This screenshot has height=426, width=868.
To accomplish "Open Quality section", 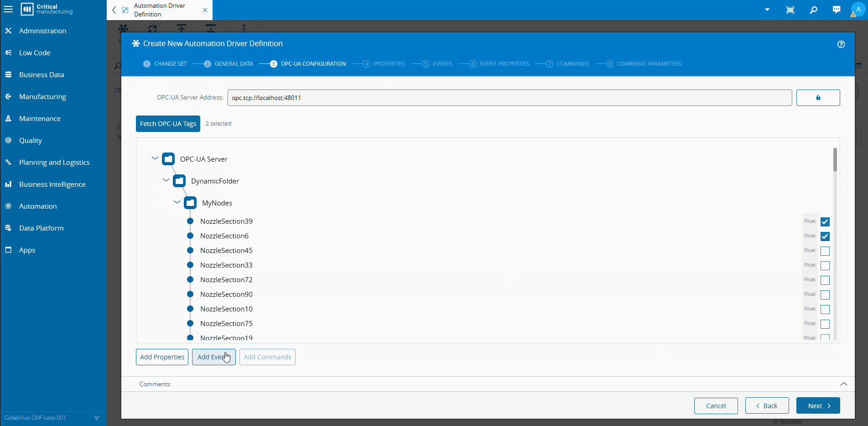I will tap(31, 141).
